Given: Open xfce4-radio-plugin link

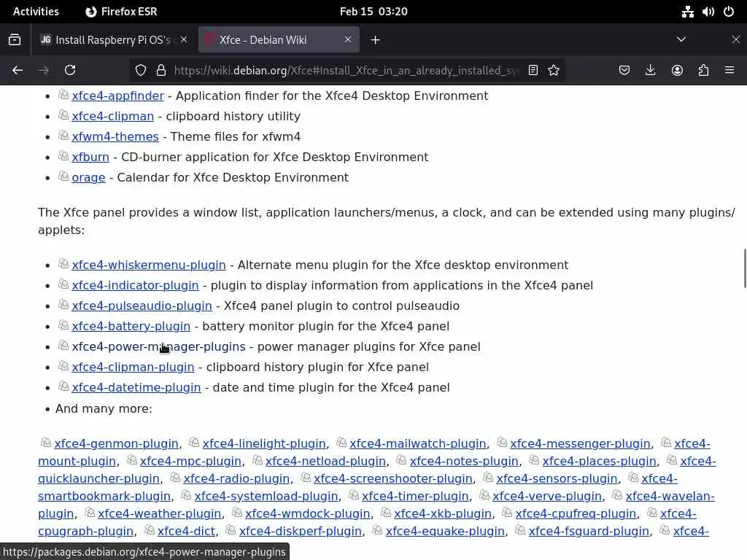Looking at the screenshot, I should tap(236, 479).
